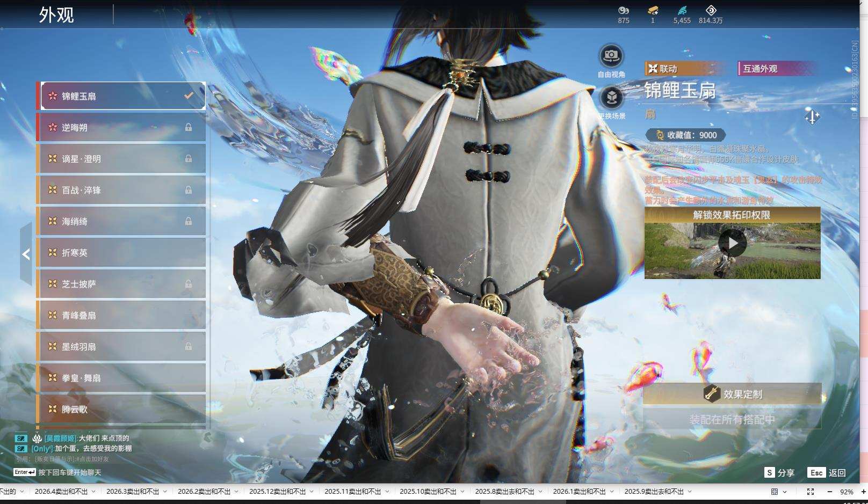Click the checkmark on 锦鲤玉扇

point(189,96)
